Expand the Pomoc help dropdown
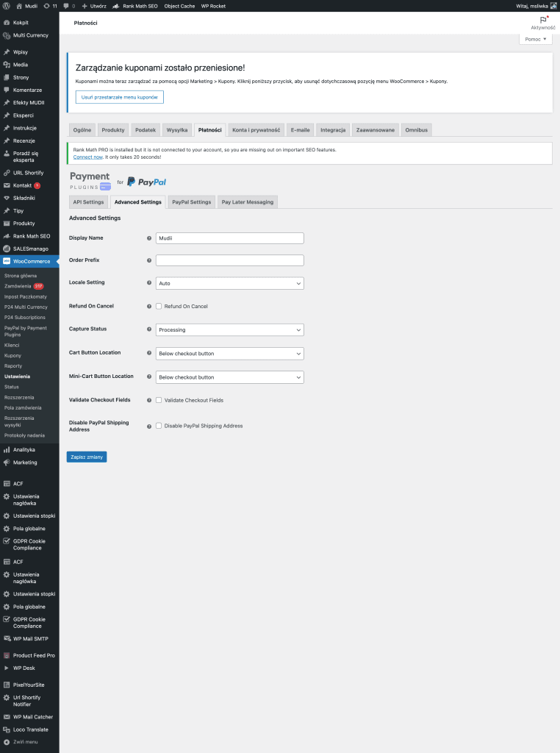The height and width of the screenshot is (753, 560). coord(536,40)
